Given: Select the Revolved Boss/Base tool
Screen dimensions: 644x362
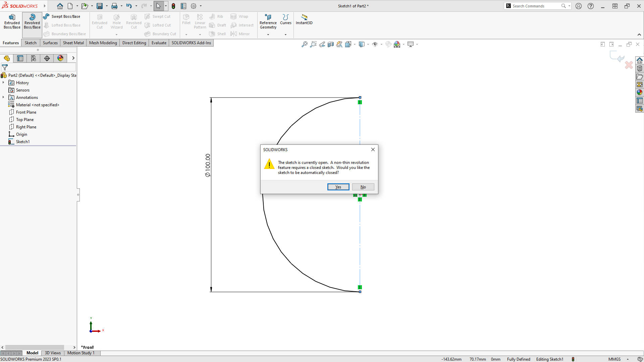Looking at the screenshot, I should pyautogui.click(x=32, y=21).
